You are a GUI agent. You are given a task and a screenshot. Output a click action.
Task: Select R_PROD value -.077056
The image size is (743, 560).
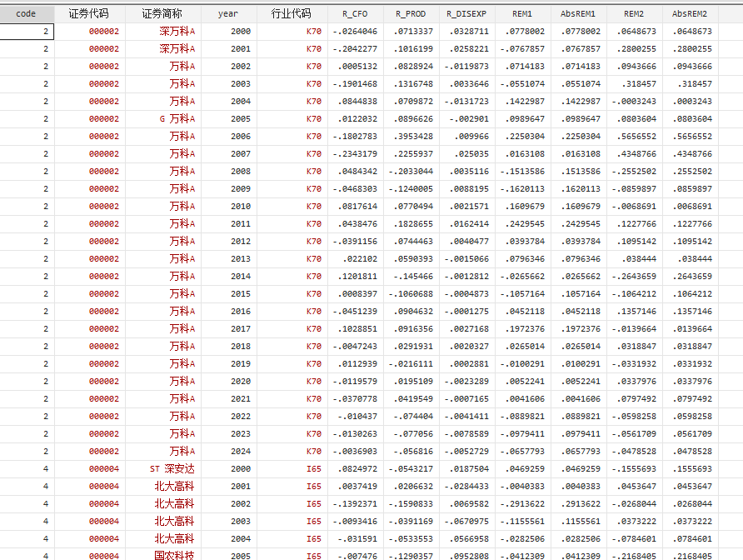(x=413, y=434)
